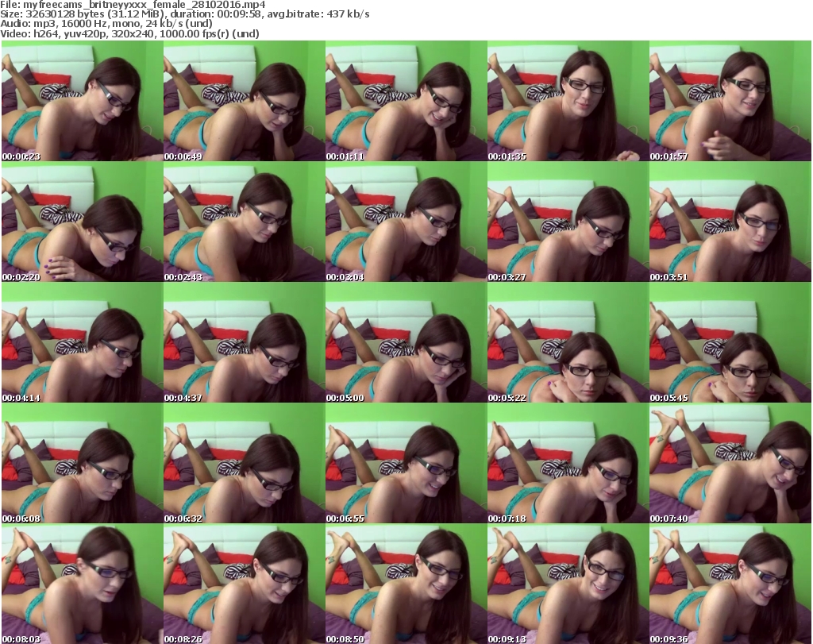Open the 00:01:57 preview frame
This screenshot has height=644, width=813.
pyautogui.click(x=730, y=101)
